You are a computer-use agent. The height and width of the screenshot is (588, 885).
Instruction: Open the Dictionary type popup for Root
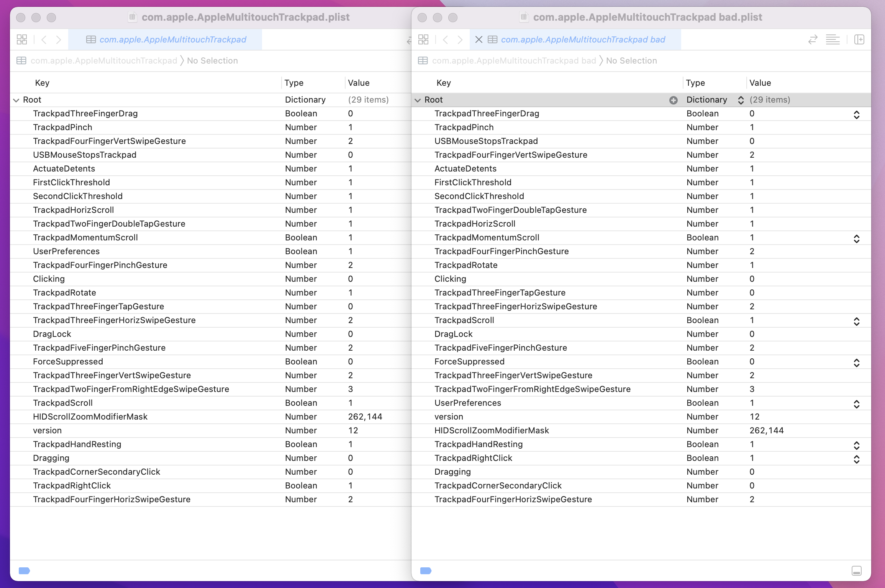741,100
